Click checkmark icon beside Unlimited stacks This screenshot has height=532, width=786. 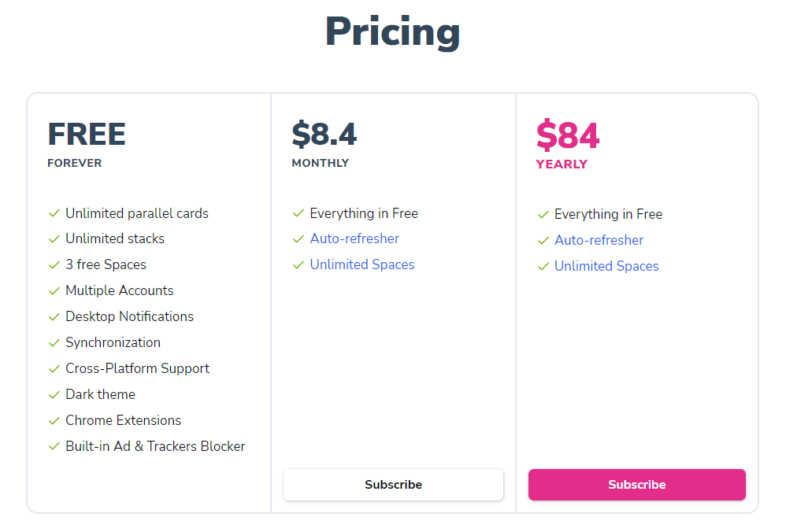[x=54, y=238]
